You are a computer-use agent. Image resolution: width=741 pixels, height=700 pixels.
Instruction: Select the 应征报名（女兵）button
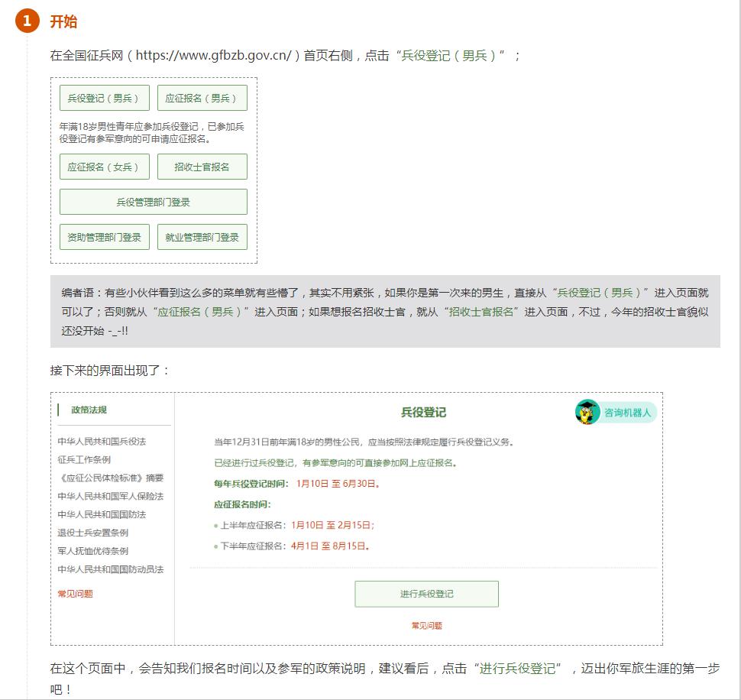[105, 167]
